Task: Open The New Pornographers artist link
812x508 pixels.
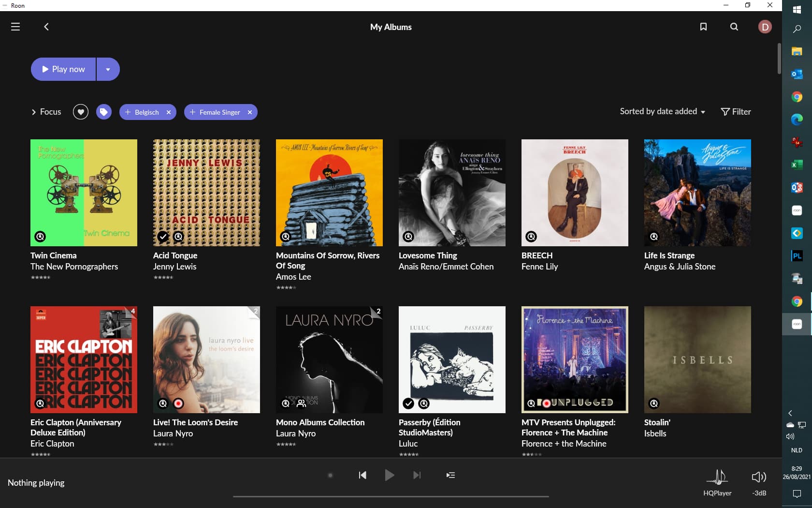Action: 74,267
